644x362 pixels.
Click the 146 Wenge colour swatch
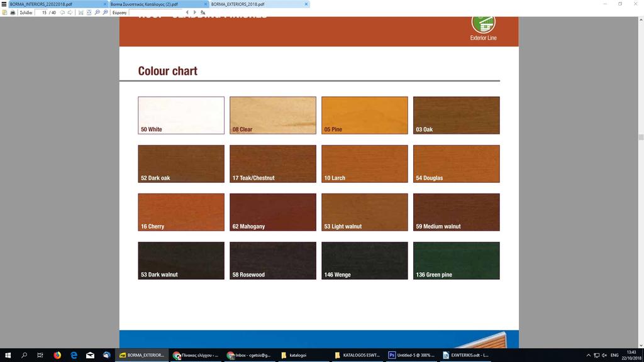365,261
